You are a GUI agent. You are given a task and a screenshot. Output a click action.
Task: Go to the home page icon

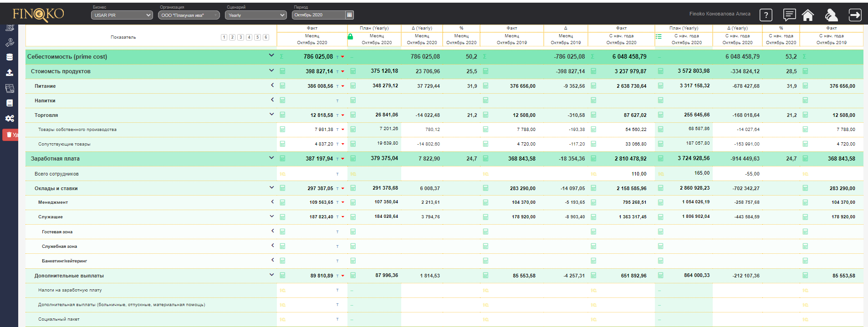click(808, 15)
